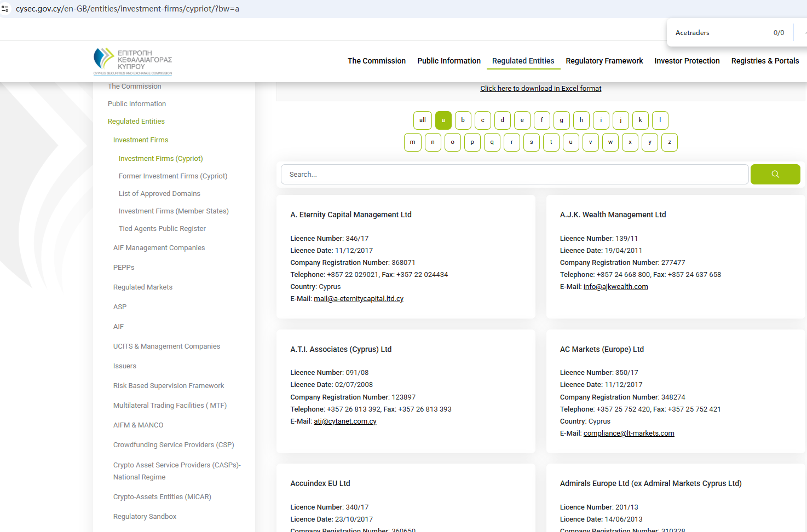Select the highlighted letter 'a' filter
The height and width of the screenshot is (532, 807).
click(x=443, y=120)
